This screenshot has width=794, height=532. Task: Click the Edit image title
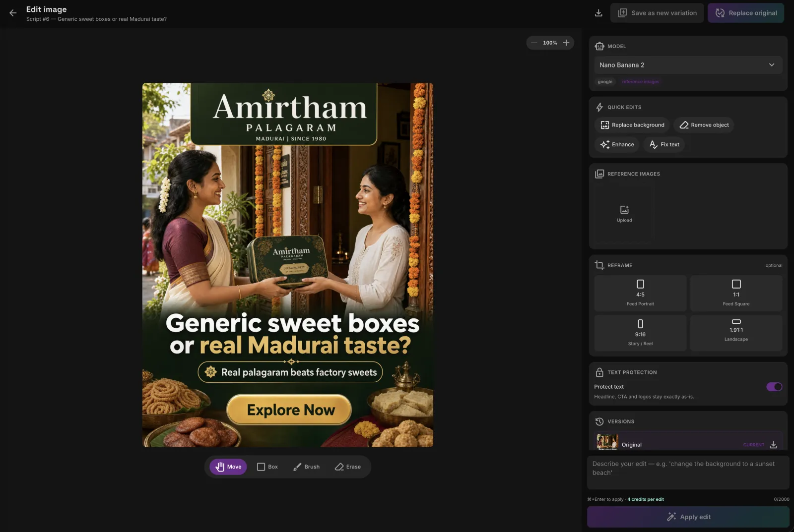pyautogui.click(x=46, y=9)
